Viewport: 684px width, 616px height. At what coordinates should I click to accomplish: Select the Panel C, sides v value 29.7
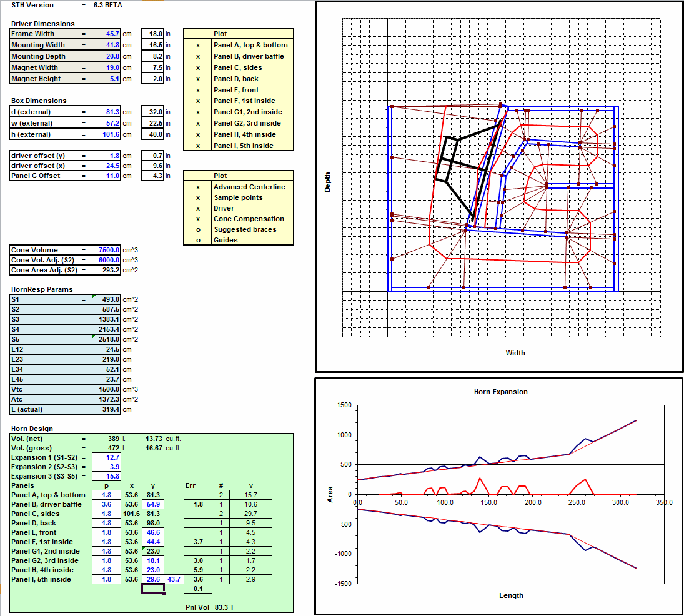click(x=251, y=514)
